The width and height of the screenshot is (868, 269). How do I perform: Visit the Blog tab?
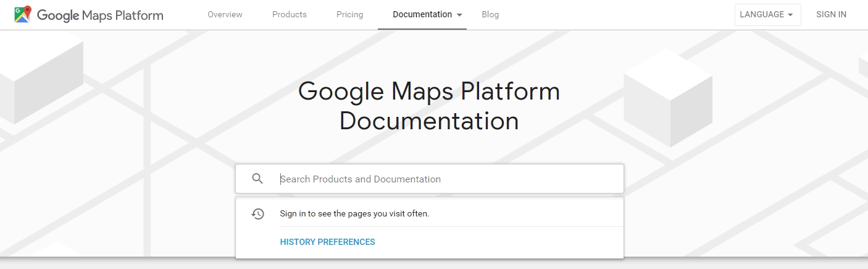click(x=490, y=14)
